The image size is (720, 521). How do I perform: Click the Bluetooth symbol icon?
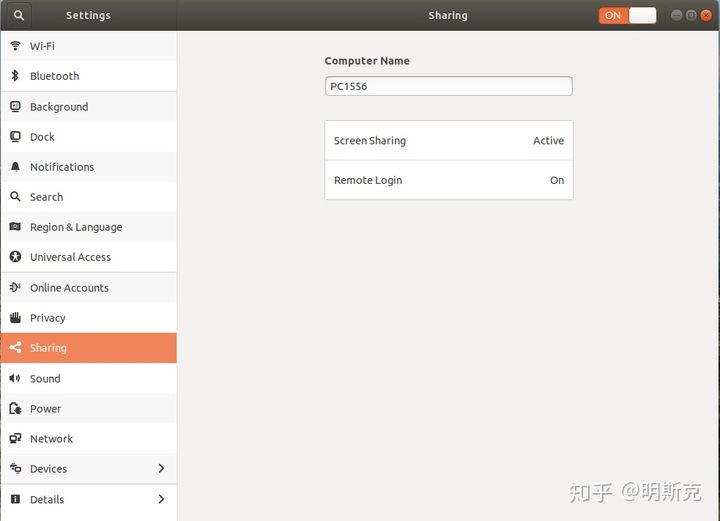[15, 76]
